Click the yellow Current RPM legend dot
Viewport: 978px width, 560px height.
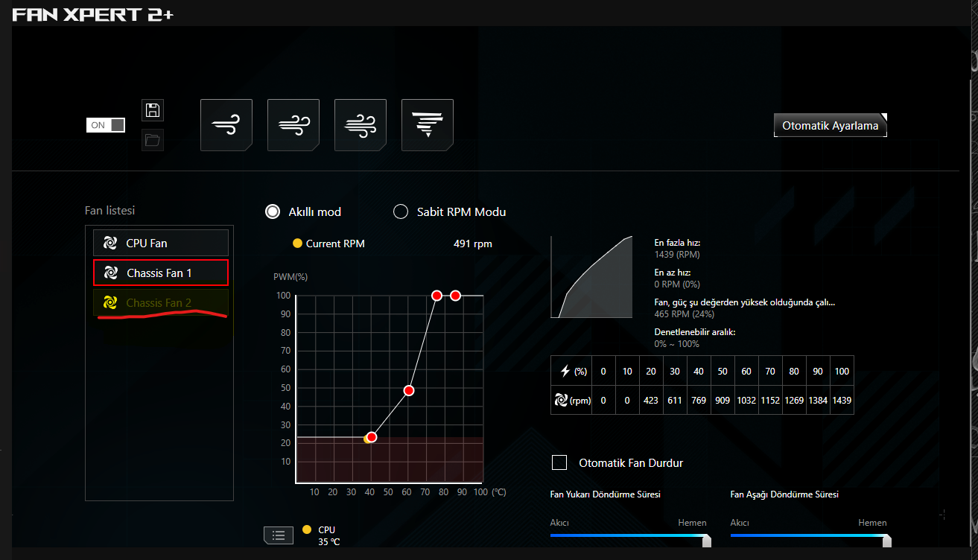click(297, 244)
